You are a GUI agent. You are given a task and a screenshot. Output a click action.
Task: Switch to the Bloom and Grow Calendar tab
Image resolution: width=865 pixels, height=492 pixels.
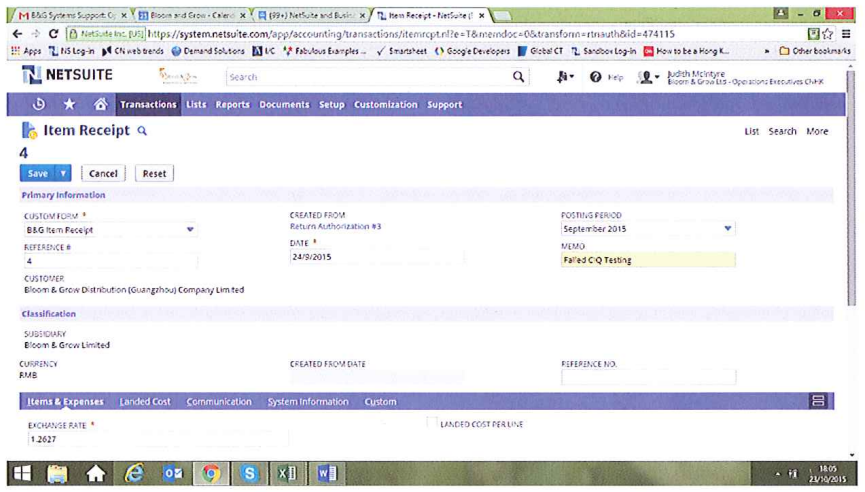(191, 15)
